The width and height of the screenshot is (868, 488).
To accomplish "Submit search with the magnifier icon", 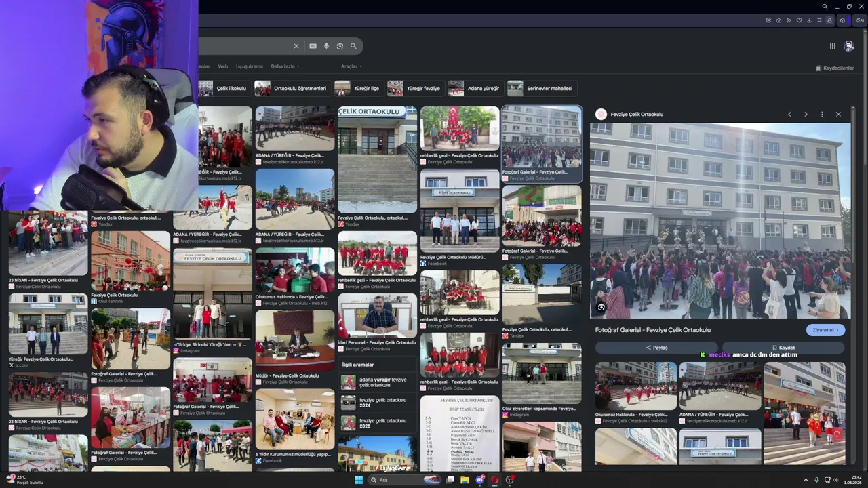I will point(353,46).
